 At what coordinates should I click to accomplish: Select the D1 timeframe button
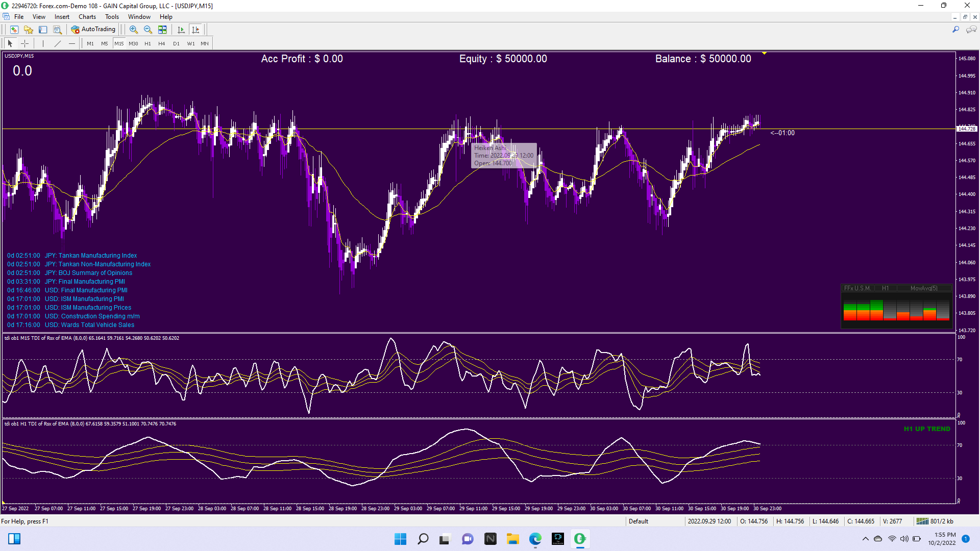point(176,43)
